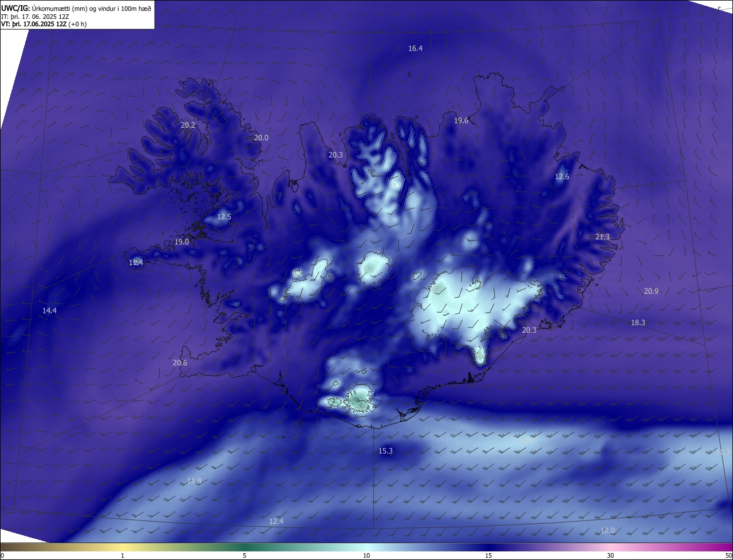Click the legend tick label 50
This screenshot has width=733, height=560.
[x=728, y=555]
